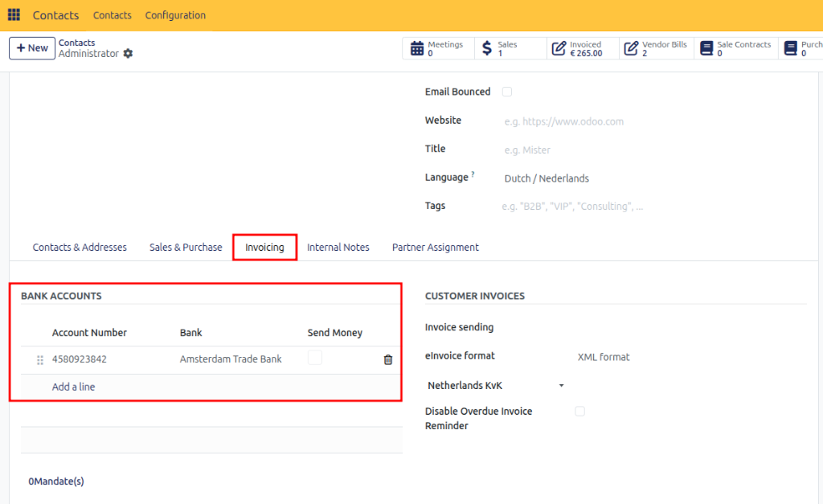Viewport: 823px width, 504px height.
Task: Check Disable Overdue Invoice Reminder box
Action: click(x=580, y=411)
